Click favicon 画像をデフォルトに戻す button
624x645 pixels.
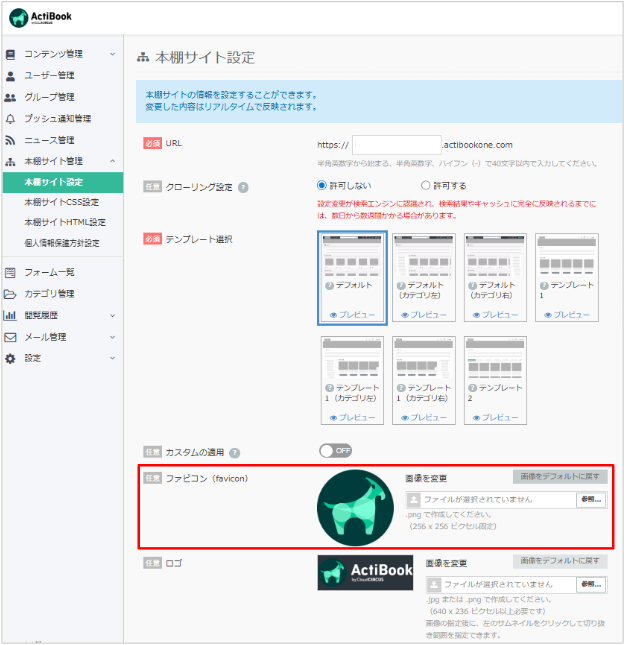pyautogui.click(x=559, y=477)
